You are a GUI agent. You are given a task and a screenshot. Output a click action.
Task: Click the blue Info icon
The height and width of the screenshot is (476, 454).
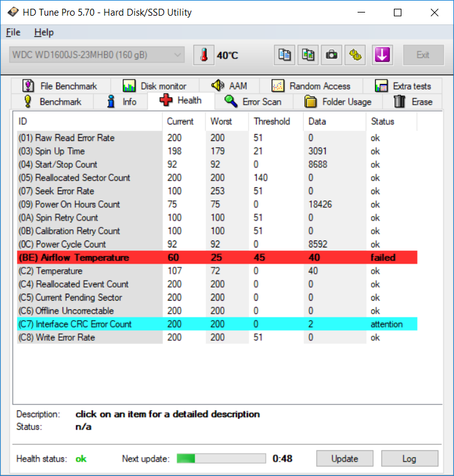111,101
